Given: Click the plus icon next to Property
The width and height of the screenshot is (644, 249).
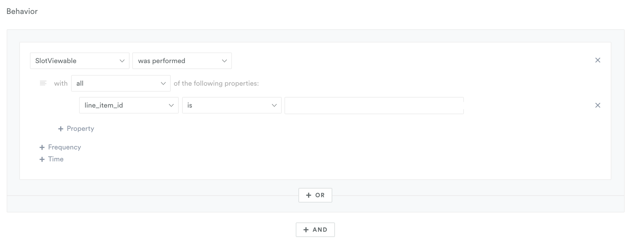Looking at the screenshot, I should coord(60,129).
